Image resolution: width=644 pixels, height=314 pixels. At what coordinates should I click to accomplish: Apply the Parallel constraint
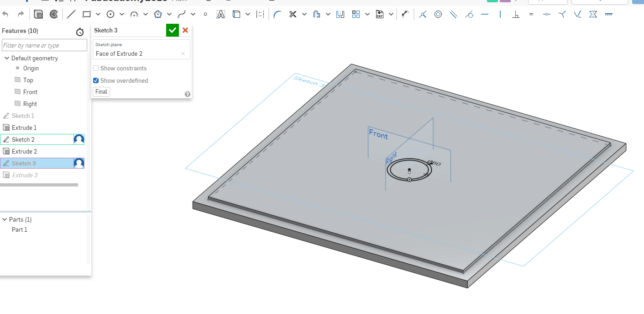pos(454,14)
